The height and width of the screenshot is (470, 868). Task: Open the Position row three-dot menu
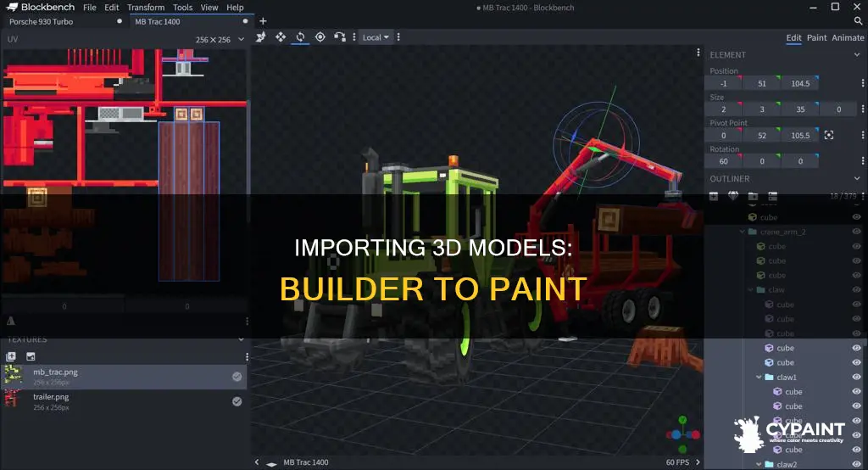click(x=862, y=83)
